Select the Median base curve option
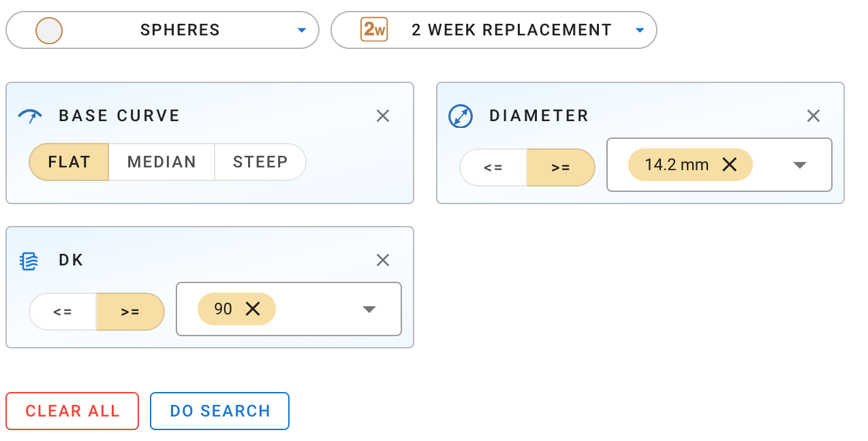Screen dimensions: 868x441 pyautogui.click(x=161, y=162)
